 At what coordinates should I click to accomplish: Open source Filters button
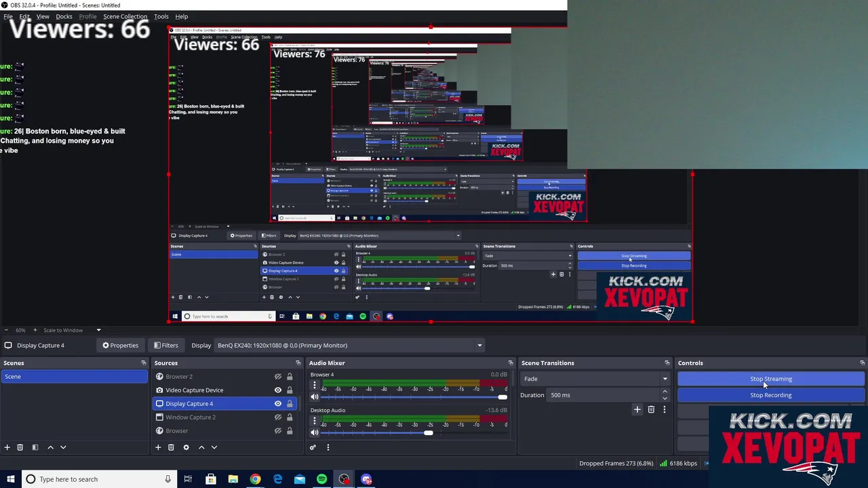165,345
